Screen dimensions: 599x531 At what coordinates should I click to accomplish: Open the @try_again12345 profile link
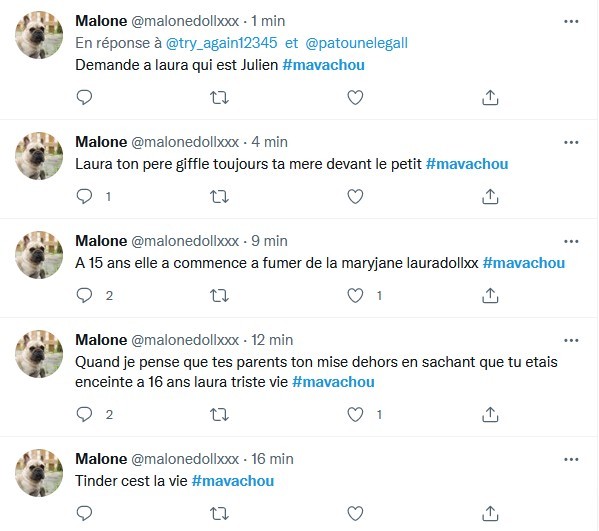click(x=222, y=43)
